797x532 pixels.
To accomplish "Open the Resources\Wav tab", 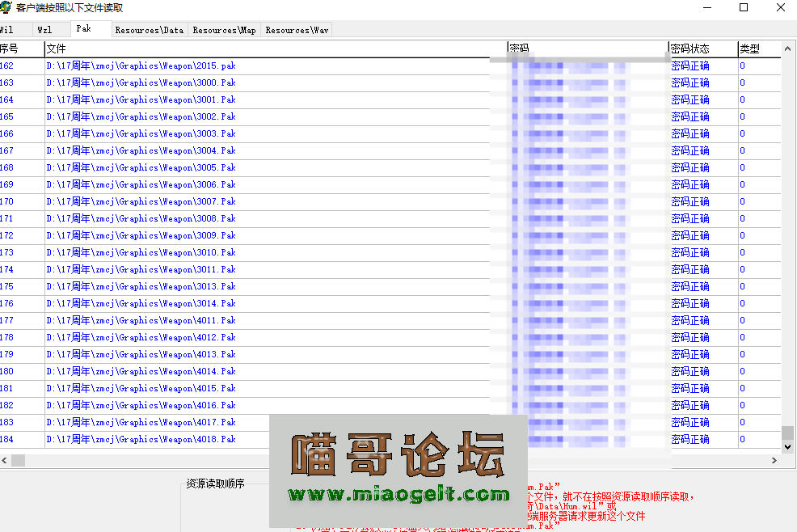I will (x=296, y=29).
